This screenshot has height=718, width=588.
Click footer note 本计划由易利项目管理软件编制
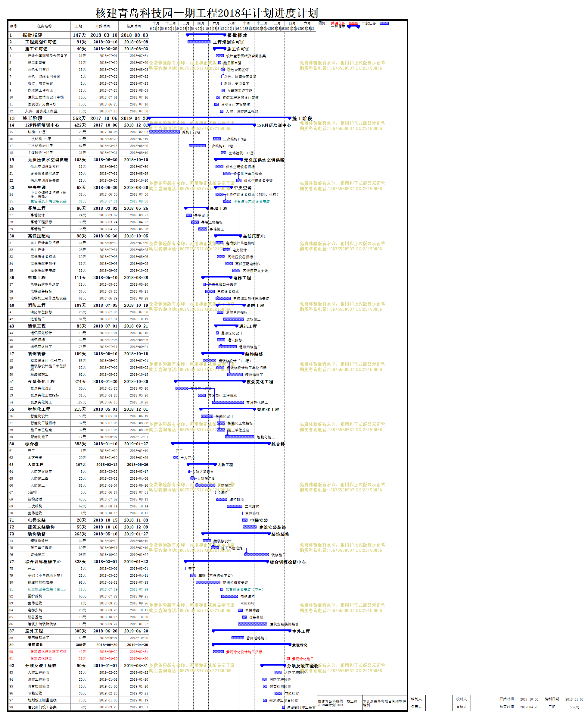pos(384,703)
